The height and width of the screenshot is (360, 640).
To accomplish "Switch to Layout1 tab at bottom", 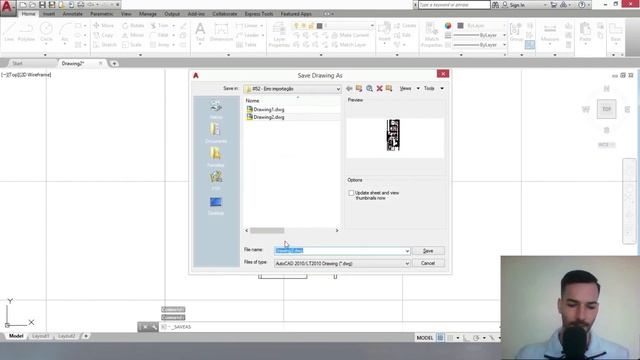I will 41,336.
